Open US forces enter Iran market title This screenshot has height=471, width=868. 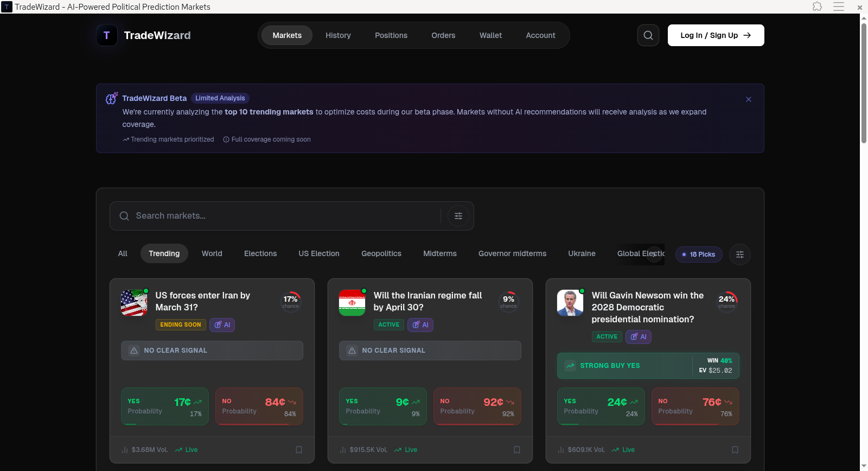pyautogui.click(x=203, y=301)
